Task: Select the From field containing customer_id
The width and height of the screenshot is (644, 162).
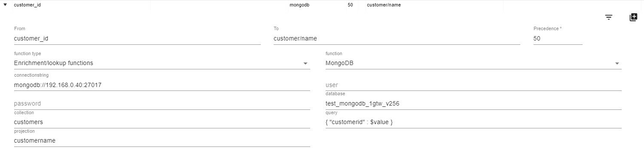Action: tap(137, 38)
